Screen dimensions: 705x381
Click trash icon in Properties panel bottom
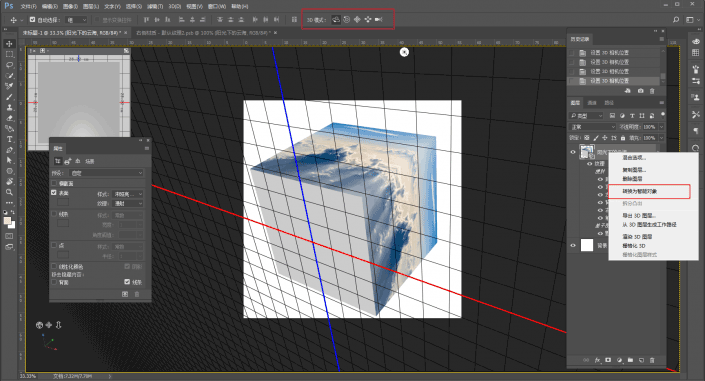point(137,294)
